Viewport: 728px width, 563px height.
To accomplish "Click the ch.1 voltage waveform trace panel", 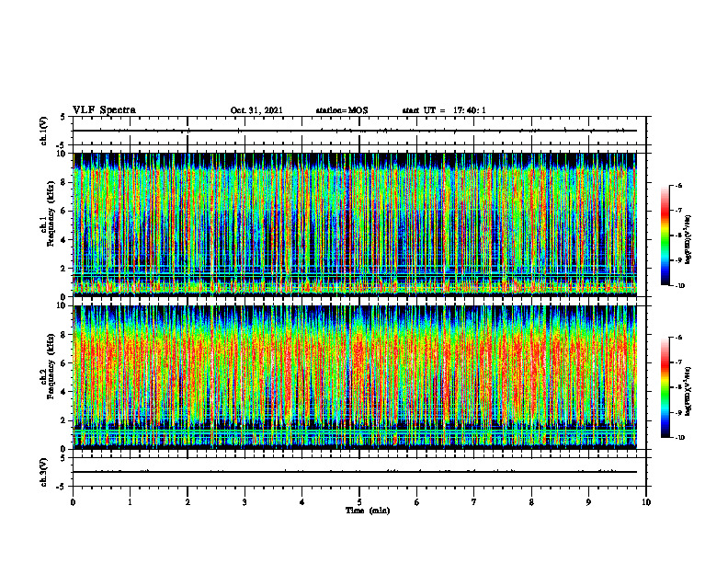I will click(359, 131).
